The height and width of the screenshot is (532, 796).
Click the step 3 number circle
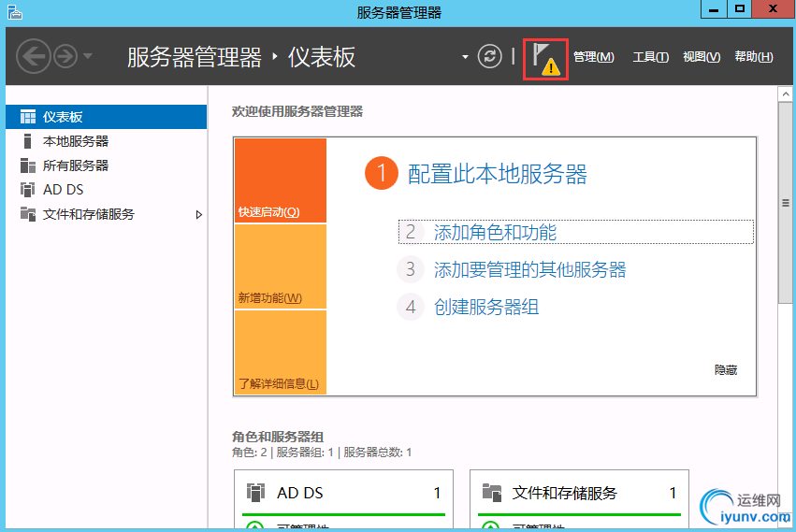[411, 269]
